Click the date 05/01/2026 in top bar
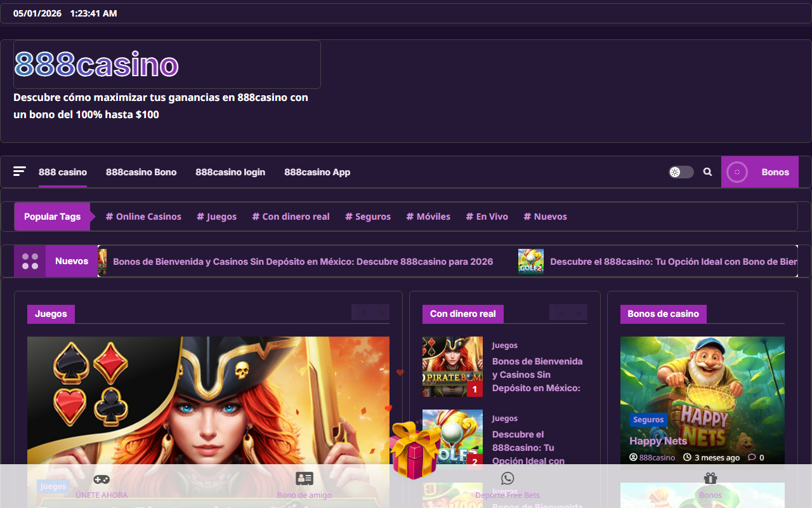The image size is (812, 508). pos(37,13)
